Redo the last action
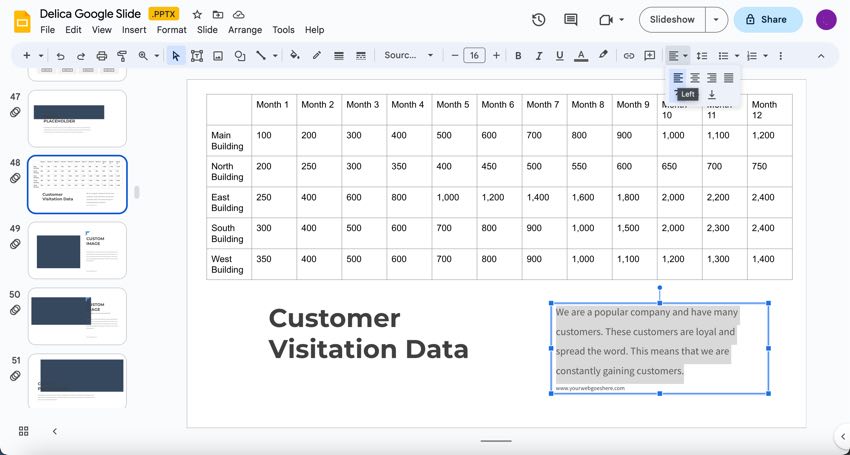Screen dimensions: 850x455 (x=81, y=56)
